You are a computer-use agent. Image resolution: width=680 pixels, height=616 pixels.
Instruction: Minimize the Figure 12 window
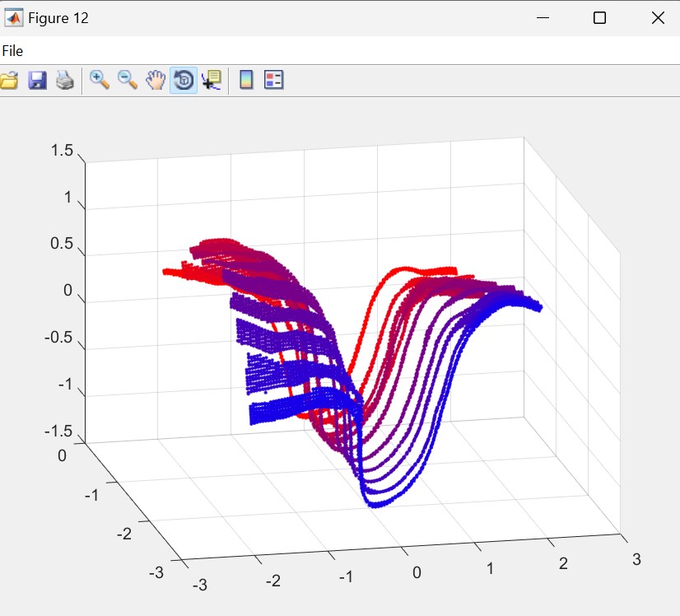click(x=543, y=18)
